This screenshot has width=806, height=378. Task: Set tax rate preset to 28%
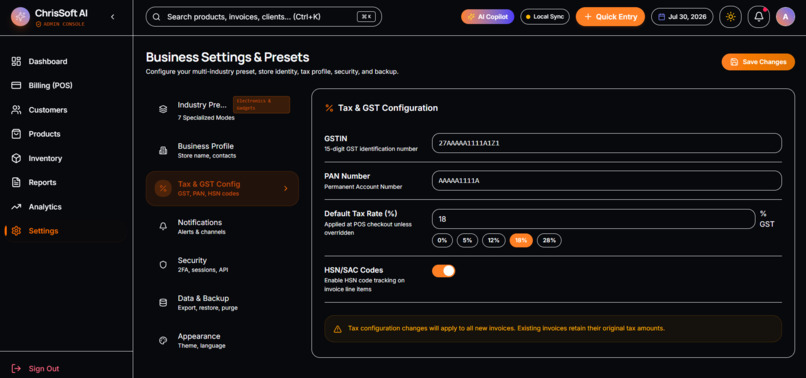tap(549, 240)
